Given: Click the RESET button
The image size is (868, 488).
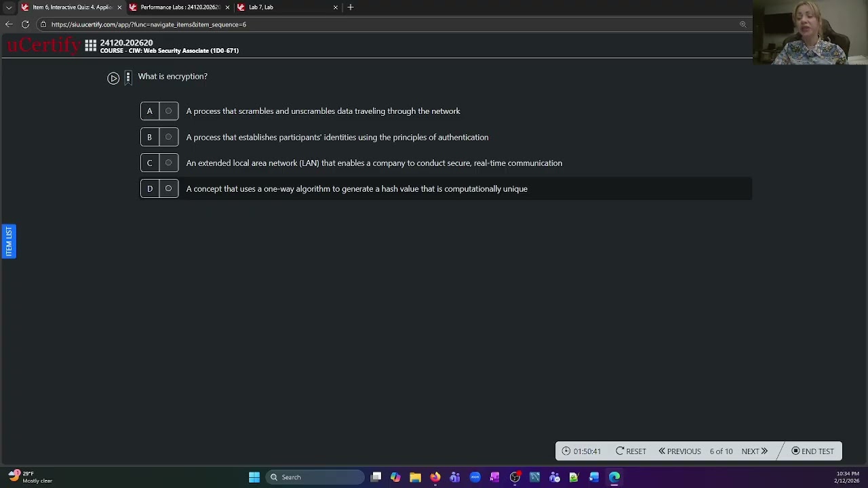Looking at the screenshot, I should click(631, 451).
